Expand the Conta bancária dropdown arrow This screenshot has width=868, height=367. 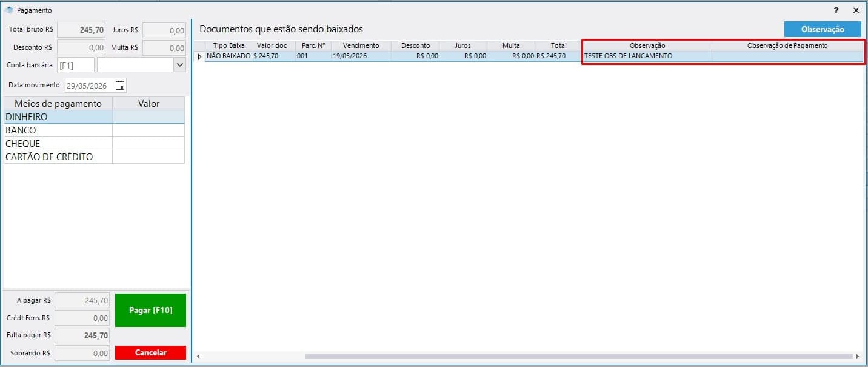179,64
